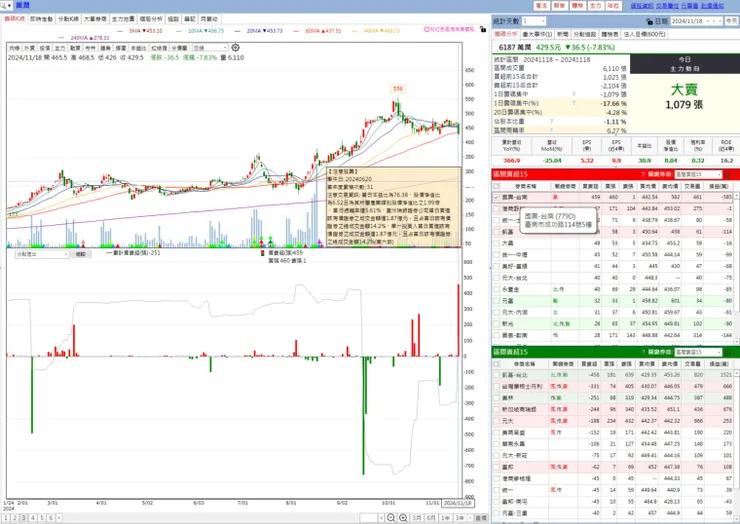The width and height of the screenshot is (740, 524).
Task: Click the 外資 button on chart toolbar
Action: click(x=30, y=48)
